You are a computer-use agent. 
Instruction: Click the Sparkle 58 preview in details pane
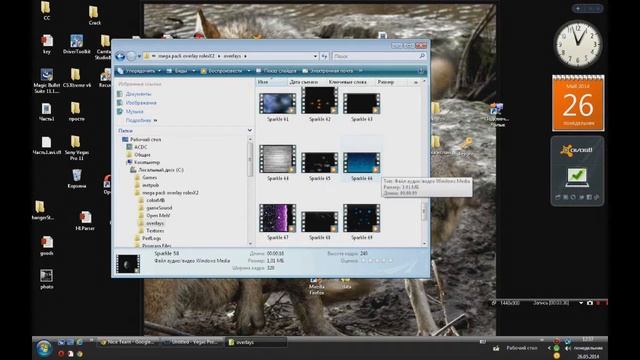[128, 264]
